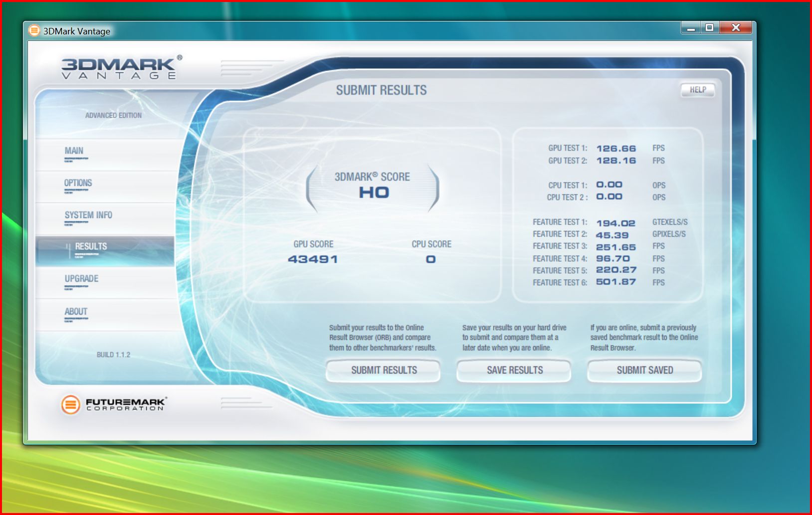Screen dimensions: 812x515
Task: Click the Feature Test 2 value 45.39
Action: pos(612,235)
